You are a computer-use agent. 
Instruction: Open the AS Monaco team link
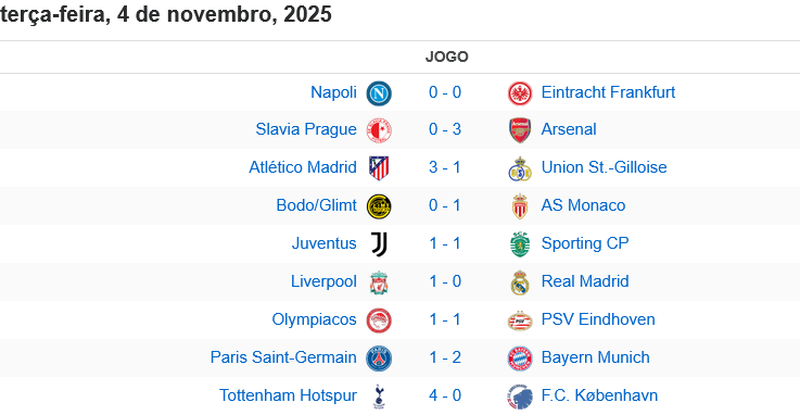[x=583, y=205]
